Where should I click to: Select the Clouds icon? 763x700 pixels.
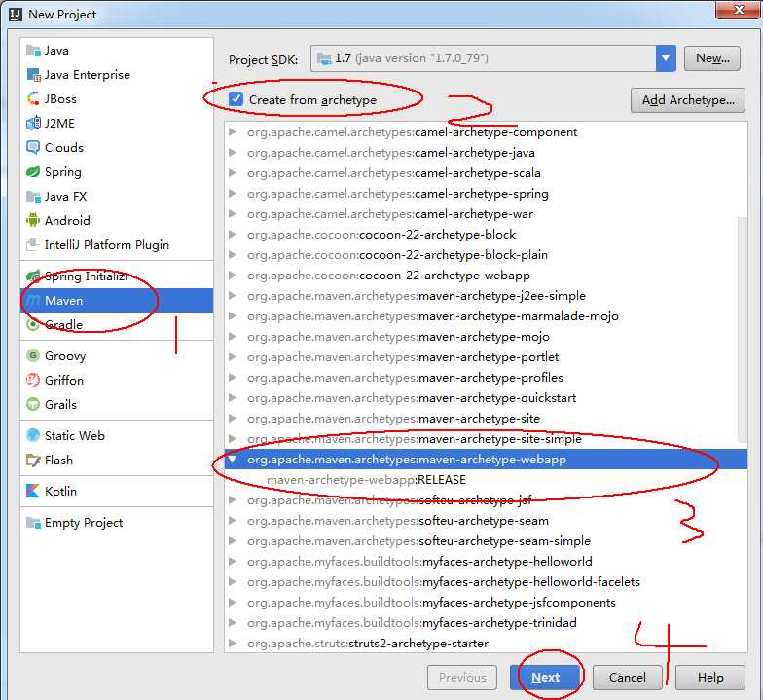pos(33,148)
